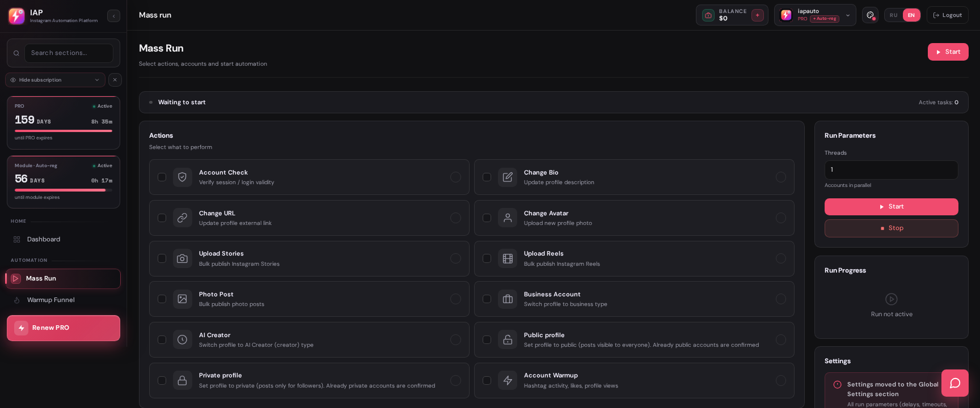Check the Upload Stories checkbox
This screenshot has height=408, width=980.
162,258
